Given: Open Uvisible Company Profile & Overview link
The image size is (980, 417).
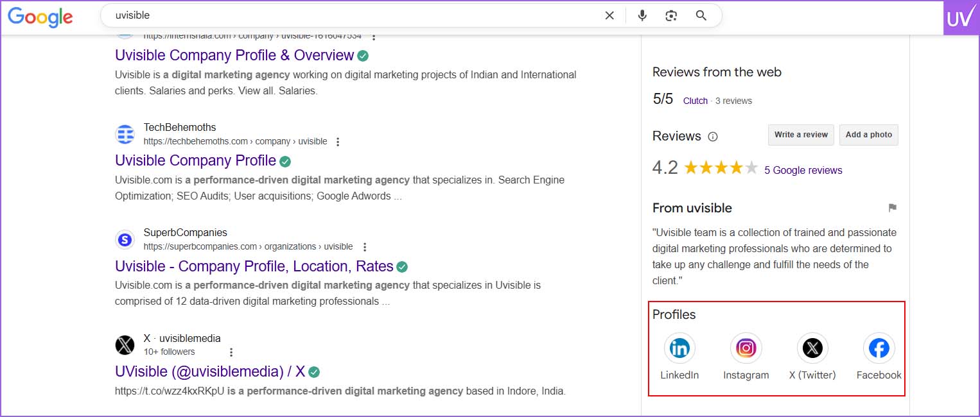Looking at the screenshot, I should pos(234,55).
